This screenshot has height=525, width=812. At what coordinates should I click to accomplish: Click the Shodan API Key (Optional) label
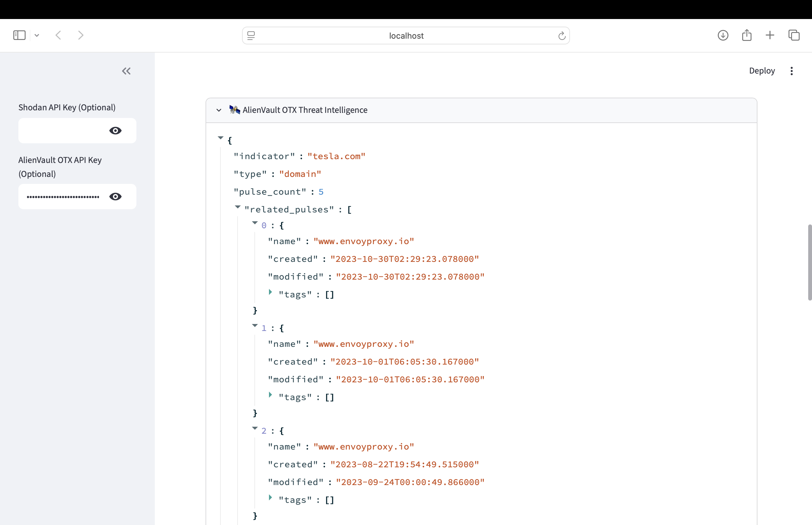coord(67,107)
